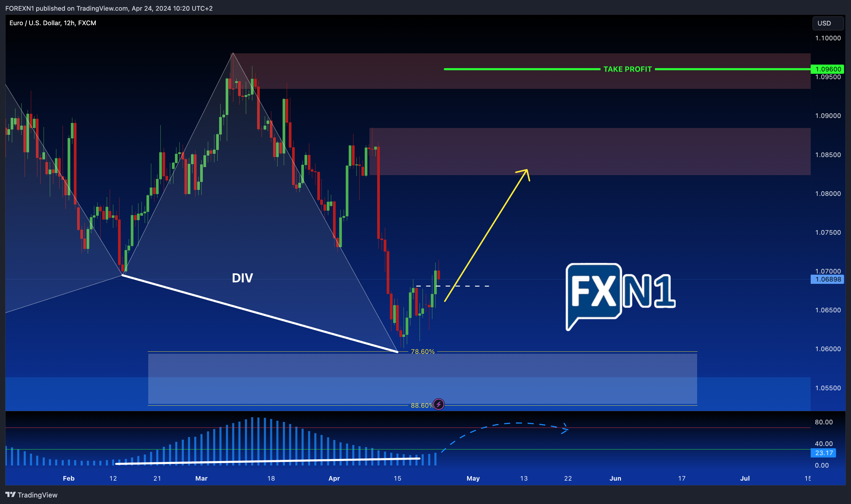Click the FOREXN1 published header text

coord(109,8)
